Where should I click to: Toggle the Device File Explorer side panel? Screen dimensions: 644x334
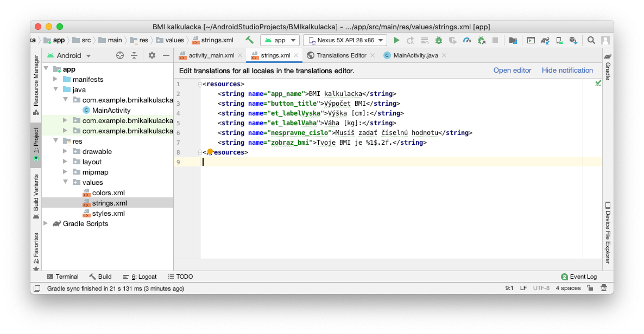click(x=608, y=233)
